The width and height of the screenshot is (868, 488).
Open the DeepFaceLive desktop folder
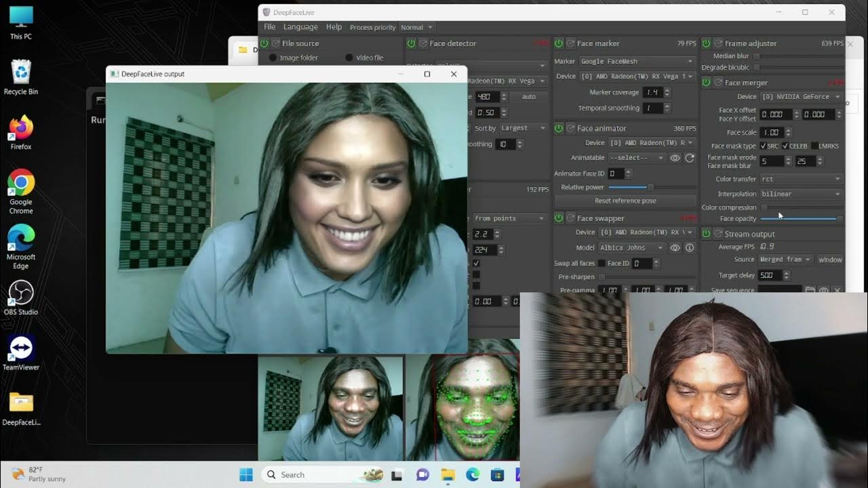pyautogui.click(x=21, y=409)
